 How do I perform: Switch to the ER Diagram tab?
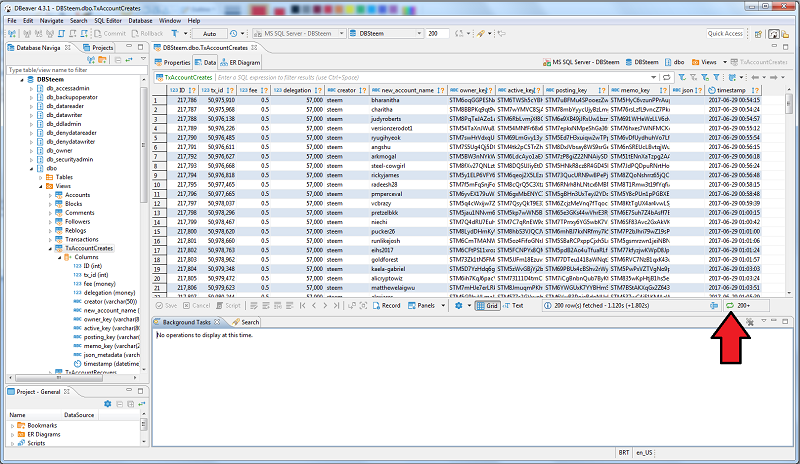240,62
